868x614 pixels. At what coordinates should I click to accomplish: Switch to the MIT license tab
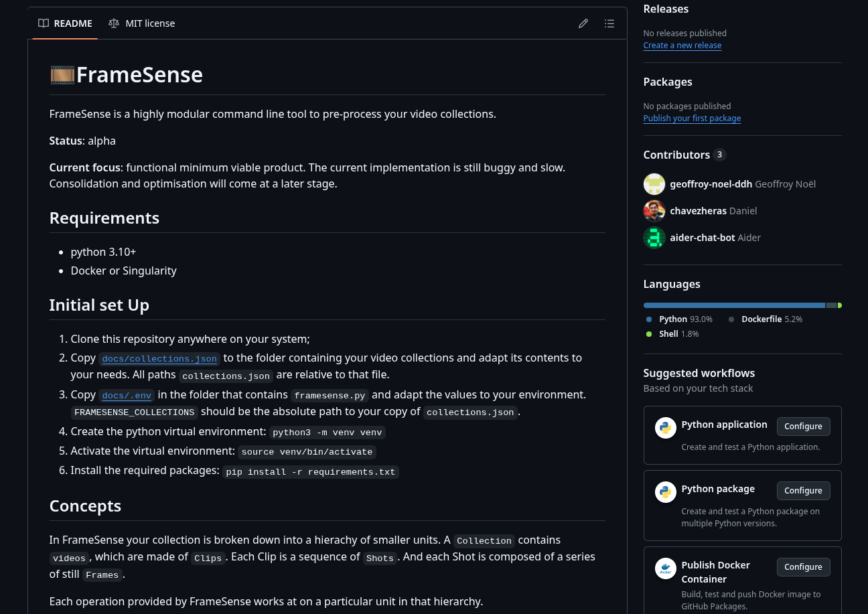coord(141,23)
